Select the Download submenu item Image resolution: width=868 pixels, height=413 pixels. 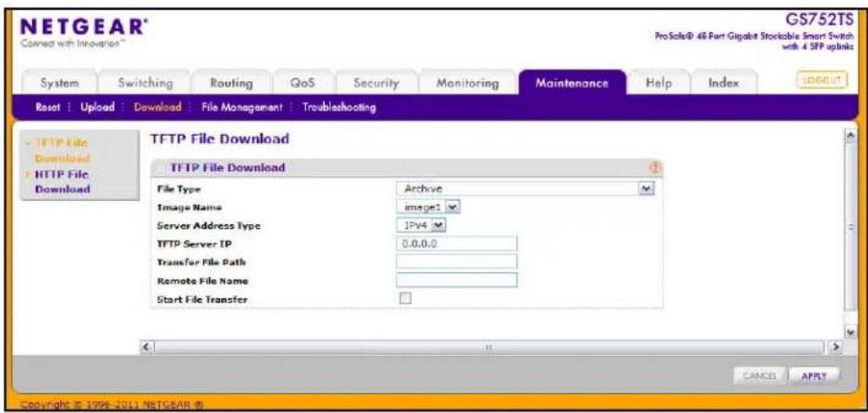coord(158,107)
